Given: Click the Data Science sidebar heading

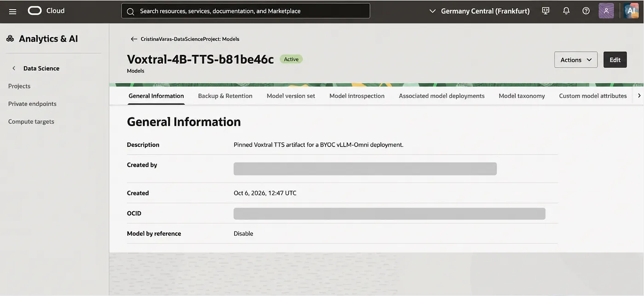Looking at the screenshot, I should 41,68.
